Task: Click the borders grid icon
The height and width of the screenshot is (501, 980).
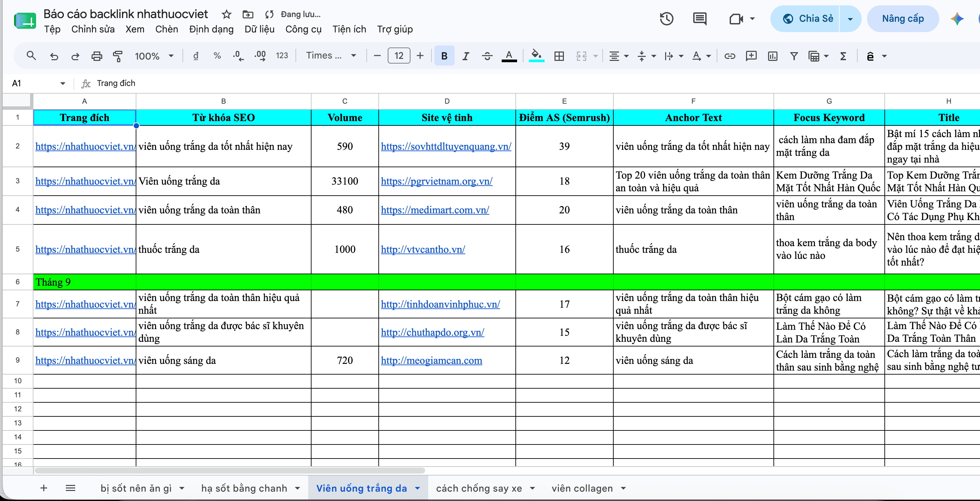Action: point(559,56)
